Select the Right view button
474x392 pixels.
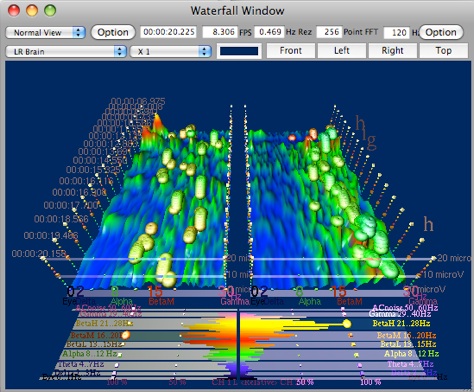point(393,51)
